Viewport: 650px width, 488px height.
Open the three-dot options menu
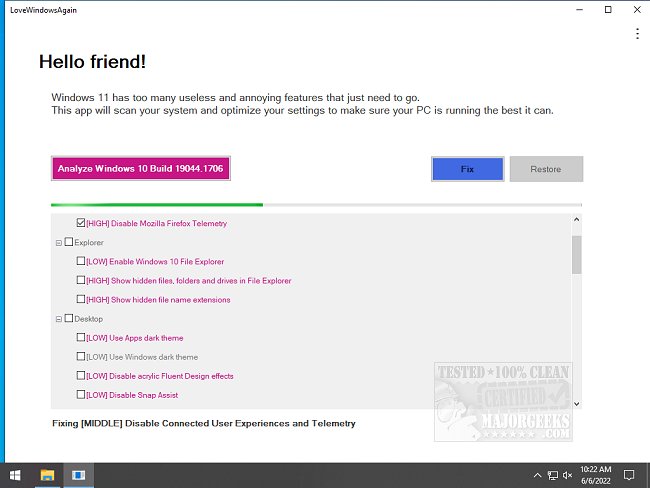click(x=637, y=34)
